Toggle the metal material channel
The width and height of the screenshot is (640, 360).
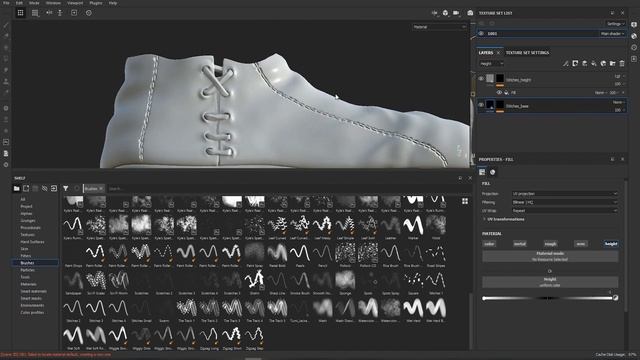(520, 244)
